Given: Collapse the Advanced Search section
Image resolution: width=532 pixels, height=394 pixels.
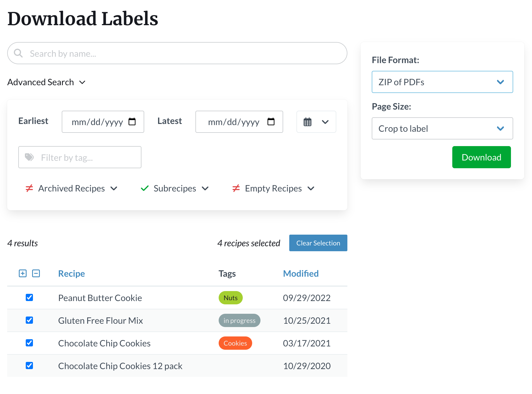Looking at the screenshot, I should click(46, 82).
